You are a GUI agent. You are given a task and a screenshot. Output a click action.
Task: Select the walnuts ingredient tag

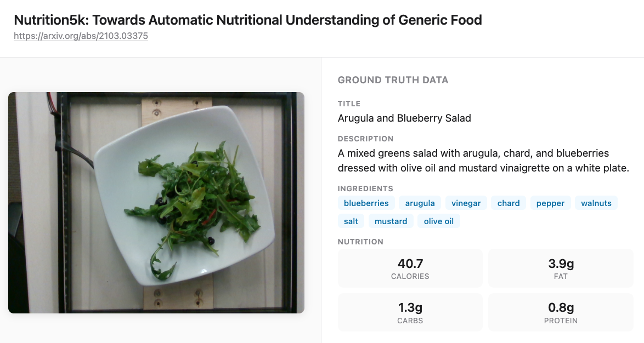(596, 203)
